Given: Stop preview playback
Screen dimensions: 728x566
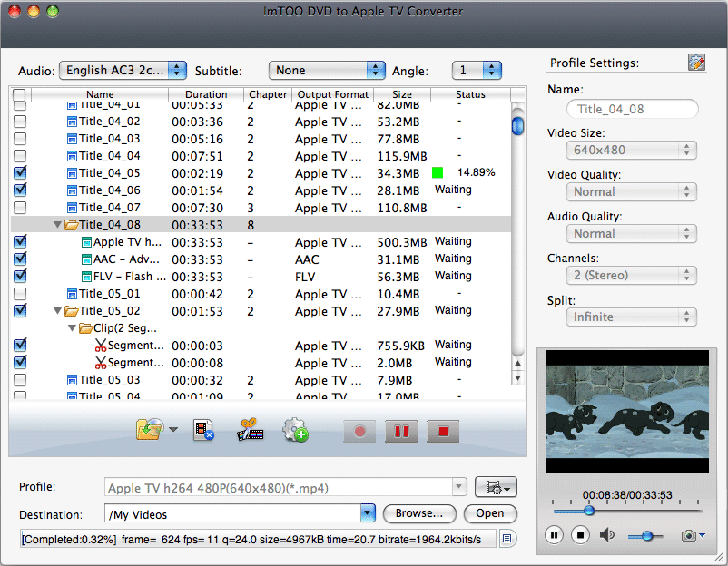Looking at the screenshot, I should coord(580,535).
